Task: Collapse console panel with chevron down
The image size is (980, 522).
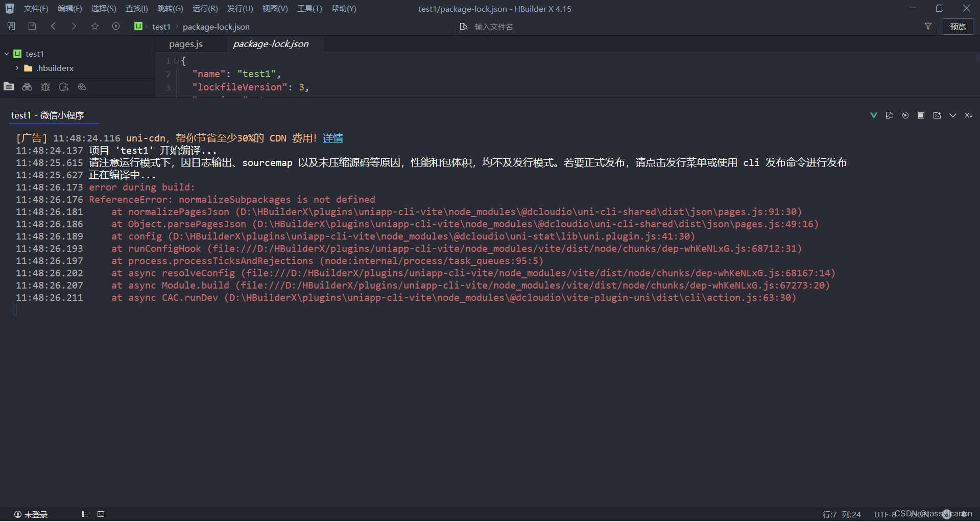Action: point(953,115)
